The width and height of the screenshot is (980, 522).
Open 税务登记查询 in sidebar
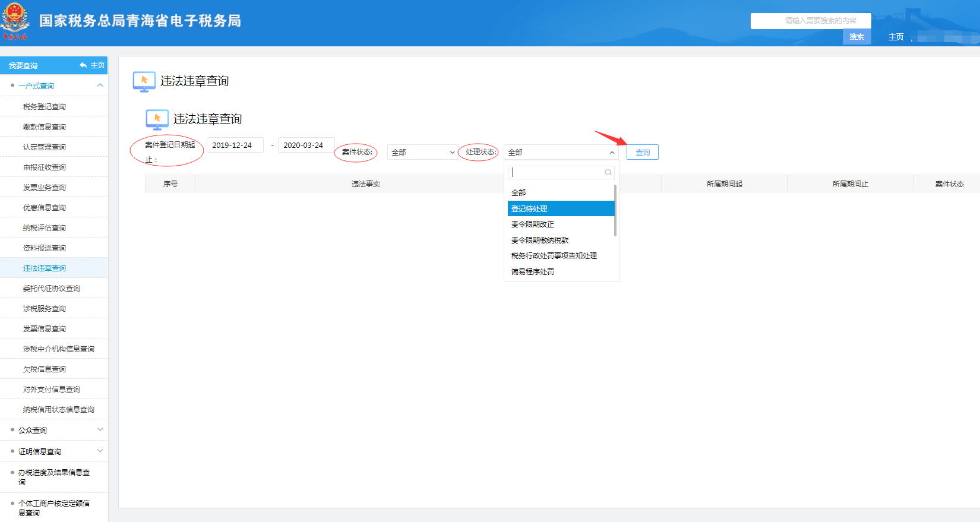pos(45,107)
